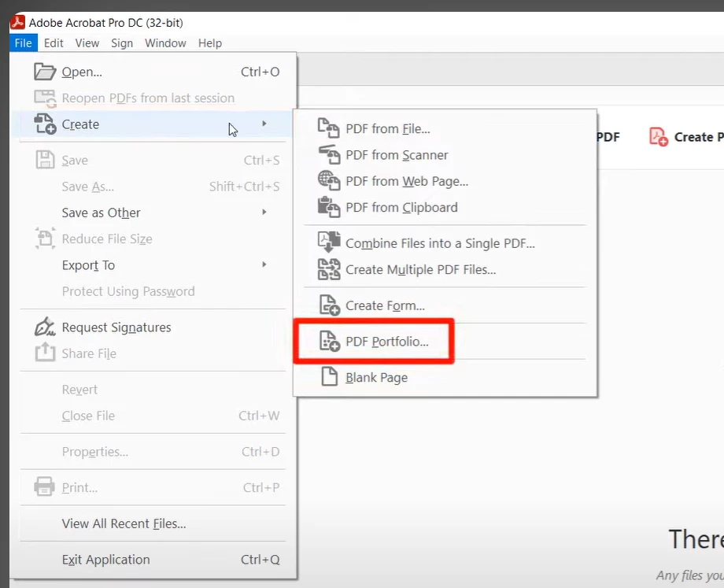The image size is (724, 588).
Task: Select Create in the File menu
Action: 153,124
